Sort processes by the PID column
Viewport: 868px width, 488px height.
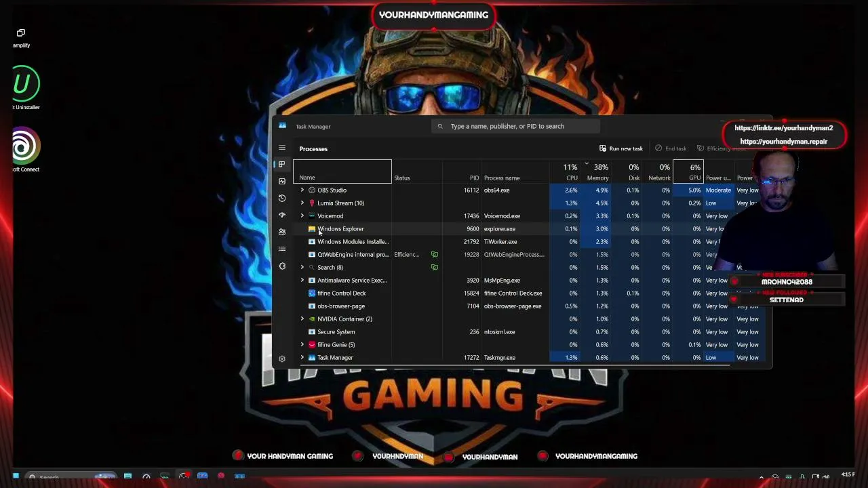click(462, 172)
